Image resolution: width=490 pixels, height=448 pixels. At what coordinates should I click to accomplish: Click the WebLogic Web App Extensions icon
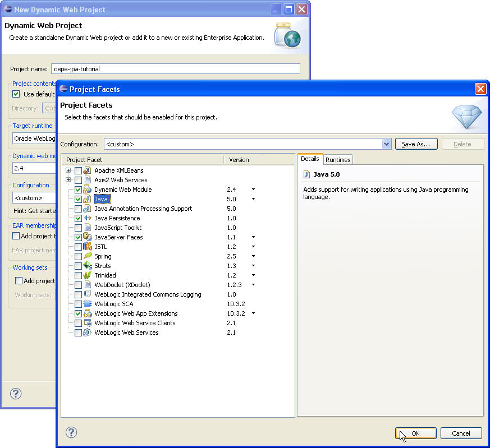[x=88, y=313]
